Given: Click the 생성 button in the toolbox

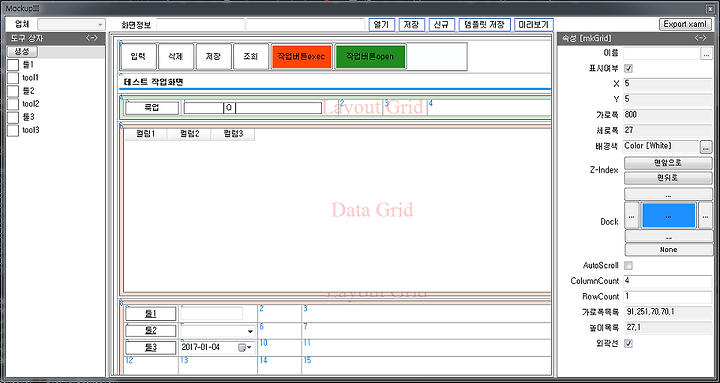Looking at the screenshot, I should (x=22, y=51).
